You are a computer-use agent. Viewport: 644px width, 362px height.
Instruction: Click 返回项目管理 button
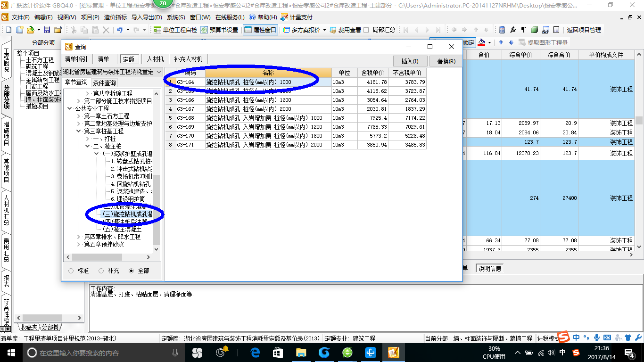tap(584, 30)
